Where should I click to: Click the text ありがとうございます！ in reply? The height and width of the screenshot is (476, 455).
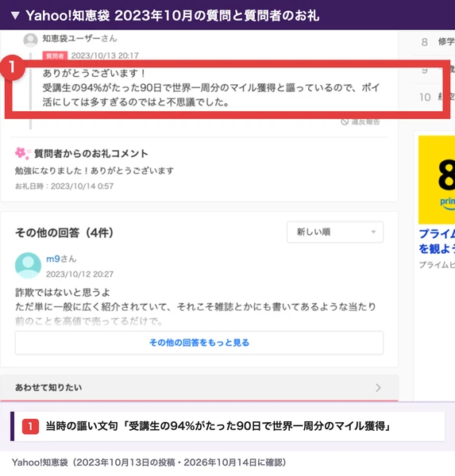[x=94, y=73]
